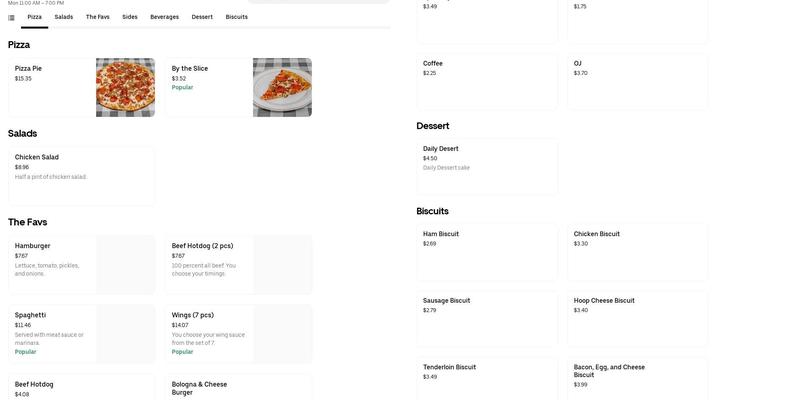Choose the Hoop Cheese Biscuit
This screenshot has height=400, width=800.
pos(637,318)
